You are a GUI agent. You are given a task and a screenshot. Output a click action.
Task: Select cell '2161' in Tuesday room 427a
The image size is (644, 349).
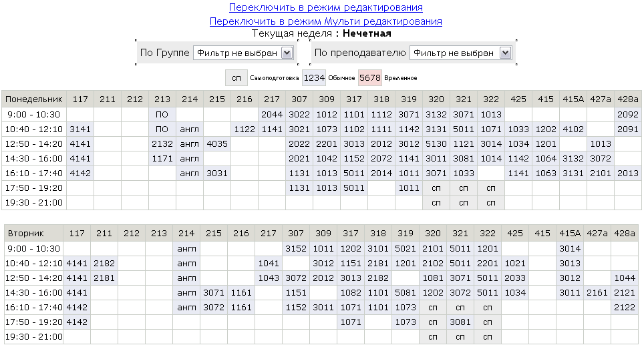point(597,293)
